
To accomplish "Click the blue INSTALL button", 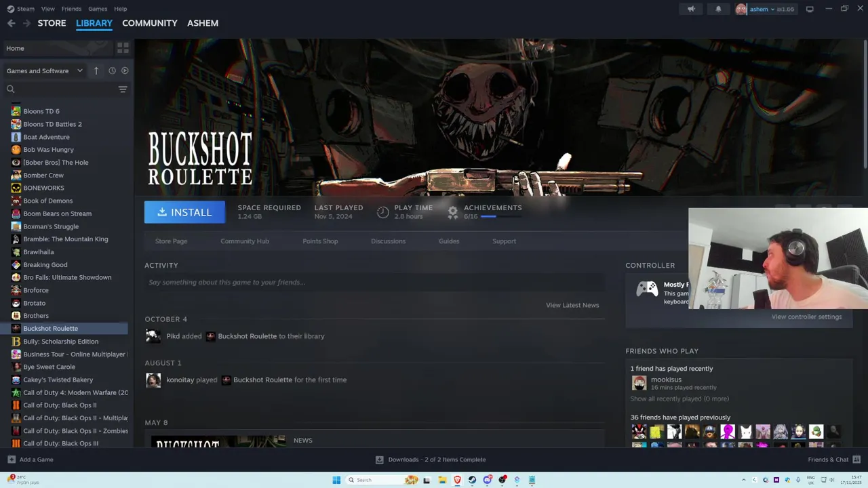I will point(184,212).
